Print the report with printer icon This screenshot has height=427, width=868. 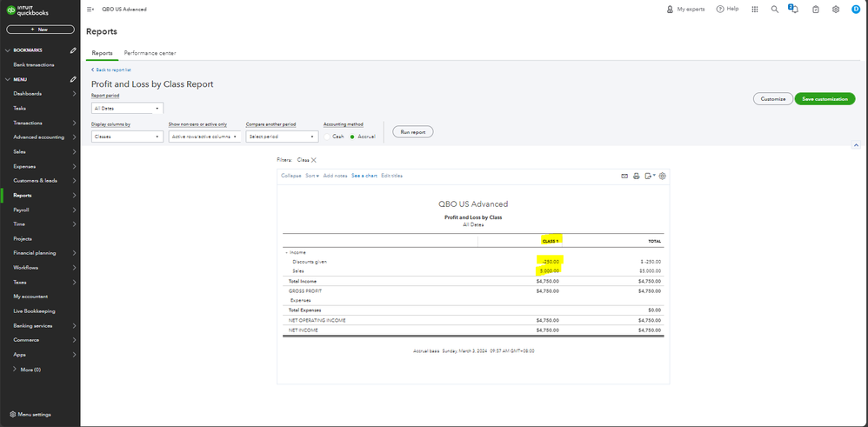click(x=637, y=176)
